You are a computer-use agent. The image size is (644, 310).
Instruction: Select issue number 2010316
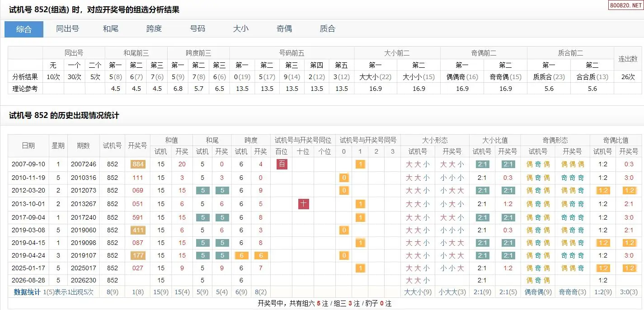(x=84, y=178)
